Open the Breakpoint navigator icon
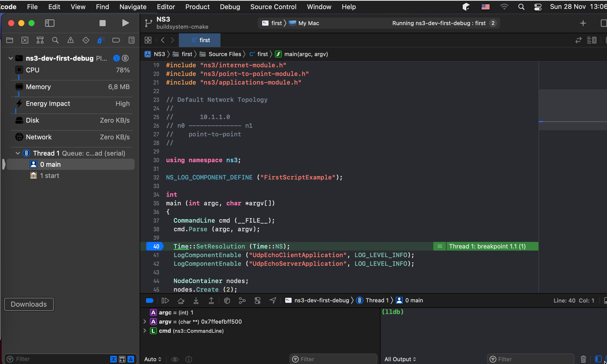 coord(116,40)
